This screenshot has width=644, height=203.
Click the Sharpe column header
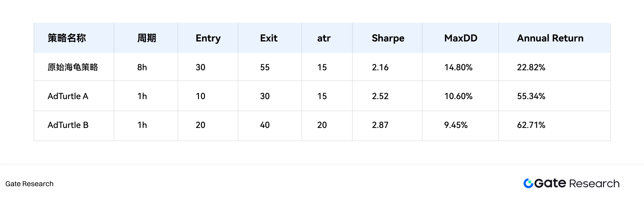[388, 38]
